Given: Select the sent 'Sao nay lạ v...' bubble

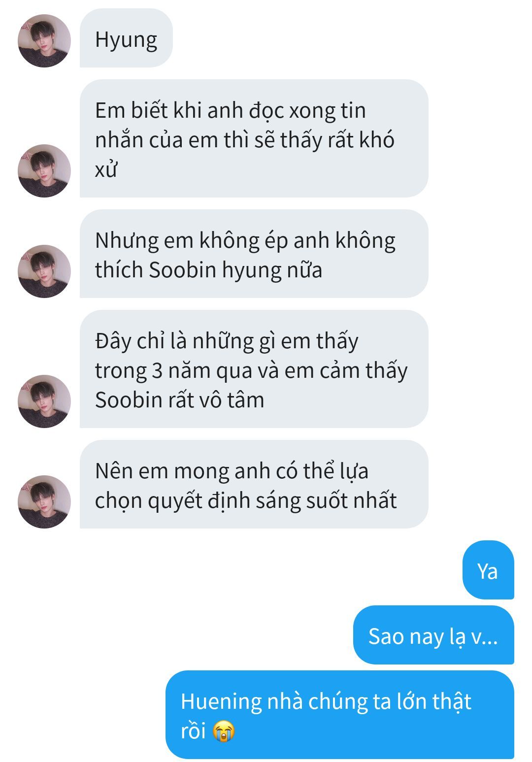Looking at the screenshot, I should (433, 635).
